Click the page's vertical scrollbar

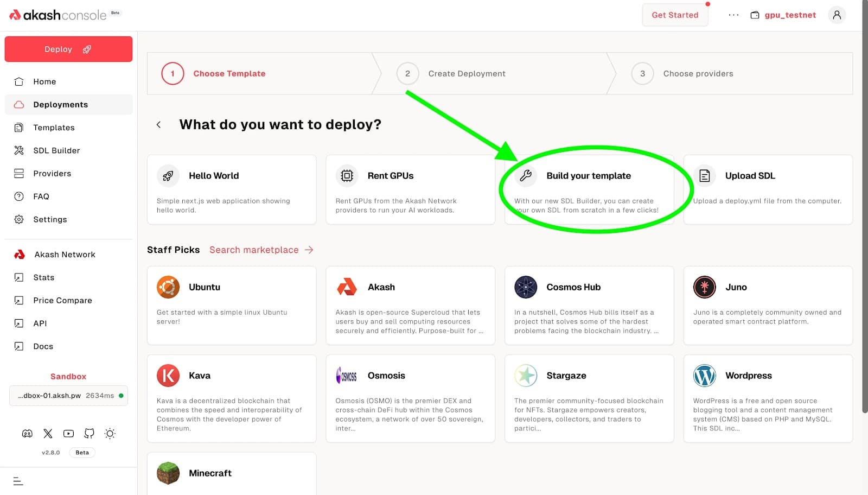[x=865, y=217]
